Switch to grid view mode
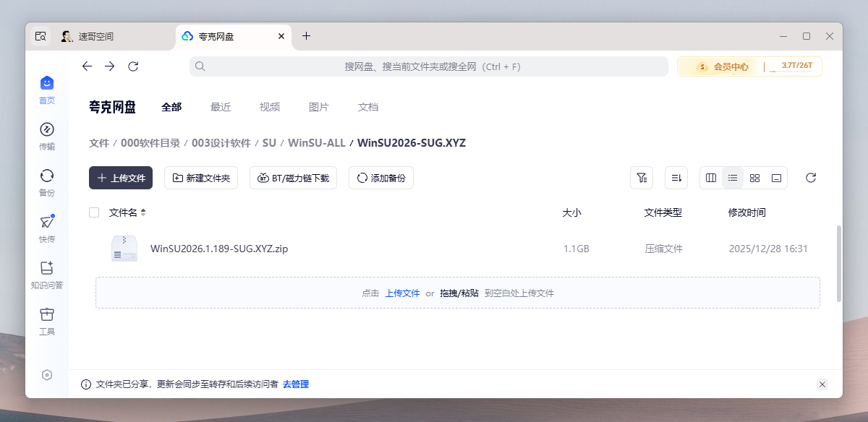Screen dimensions: 868x422 754,178
